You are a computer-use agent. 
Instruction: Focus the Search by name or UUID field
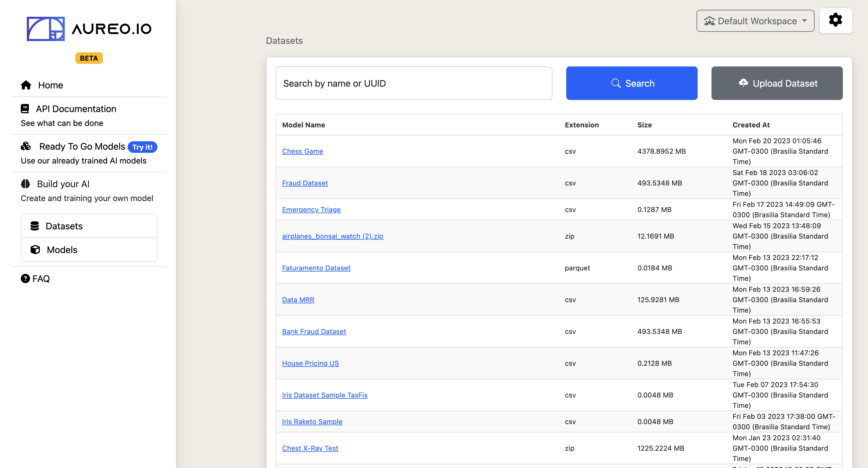click(x=414, y=83)
